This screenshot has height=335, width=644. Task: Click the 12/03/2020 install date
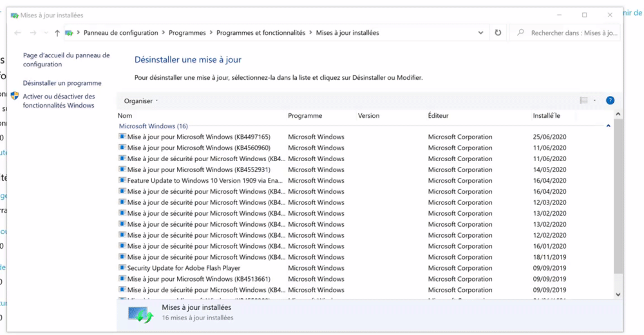point(549,203)
